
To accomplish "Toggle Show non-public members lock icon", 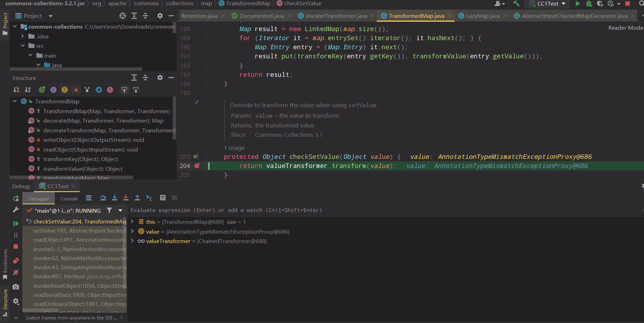I will tap(76, 90).
